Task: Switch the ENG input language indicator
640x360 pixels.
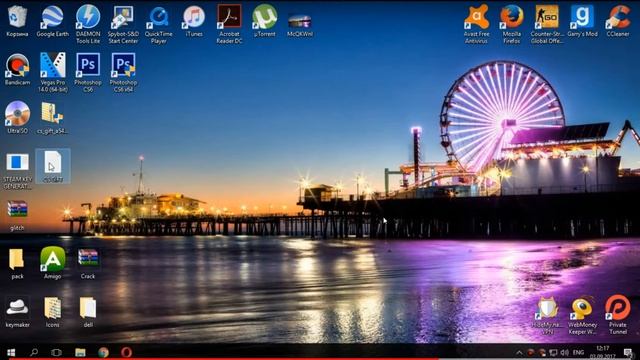Action: coord(578,353)
